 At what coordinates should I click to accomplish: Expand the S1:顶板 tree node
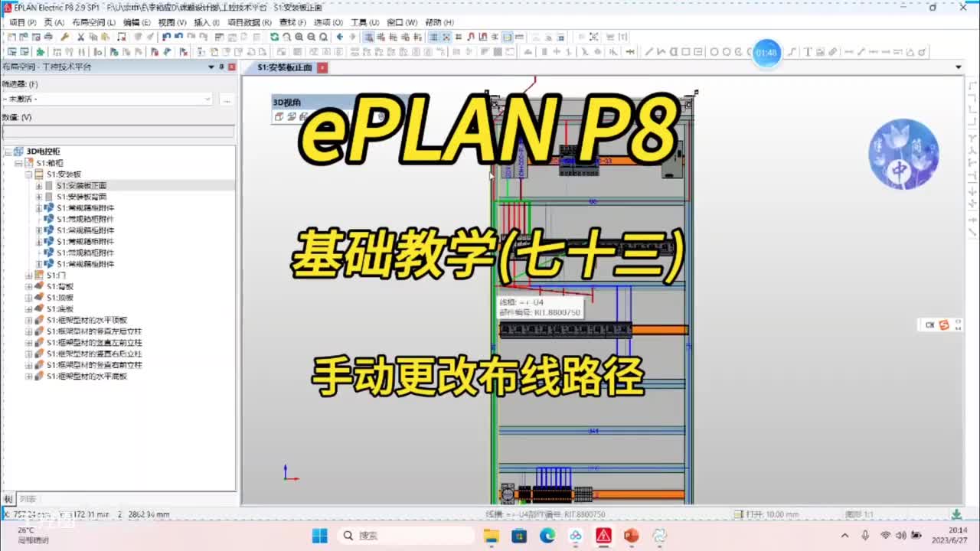tap(29, 298)
